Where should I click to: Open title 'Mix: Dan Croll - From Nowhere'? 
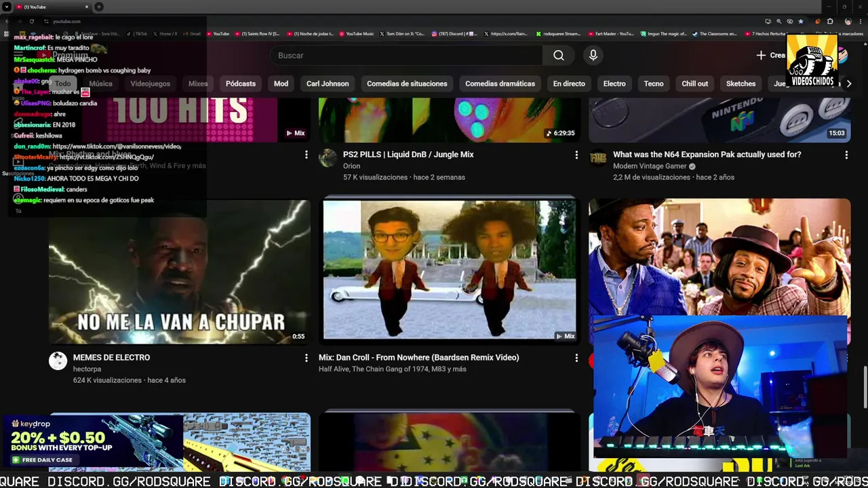tap(418, 357)
